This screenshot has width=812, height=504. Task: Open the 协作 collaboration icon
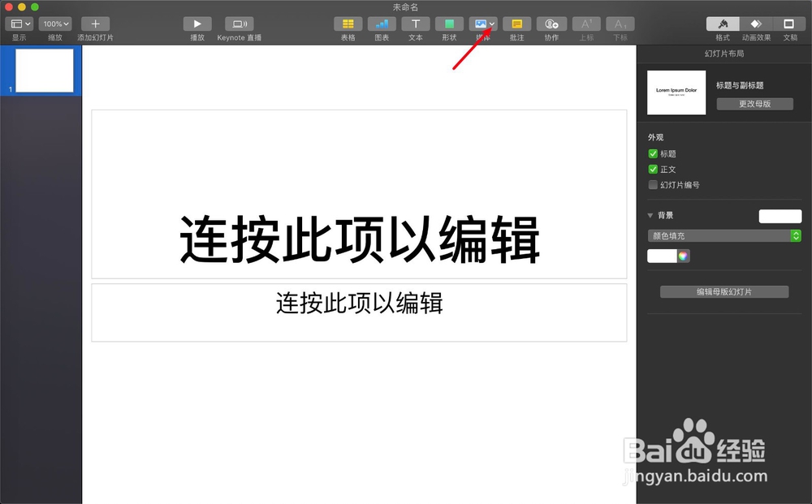(551, 24)
